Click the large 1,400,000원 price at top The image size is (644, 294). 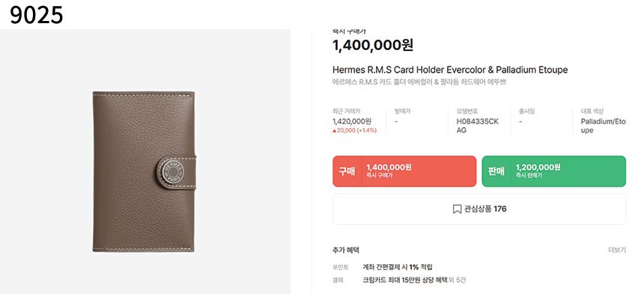(373, 45)
